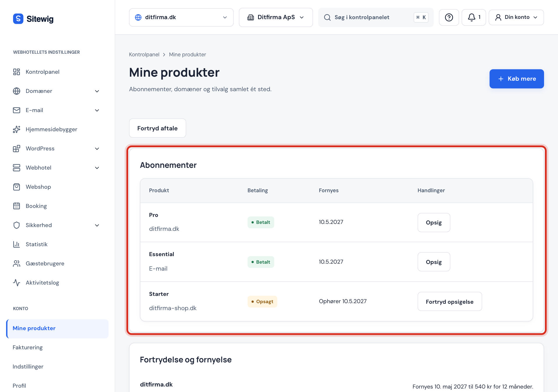Viewport: 558px width, 392px height.
Task: Open Kontrolpanel grid icon in sidebar
Action: [x=17, y=72]
